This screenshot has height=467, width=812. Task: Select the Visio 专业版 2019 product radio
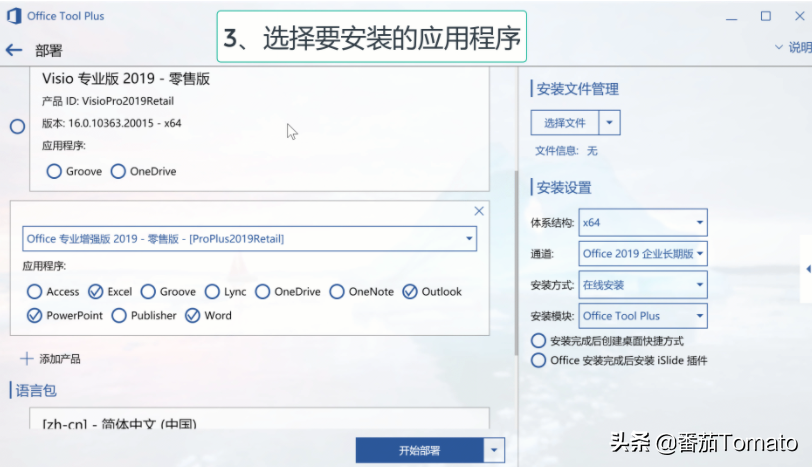pyautogui.click(x=18, y=126)
